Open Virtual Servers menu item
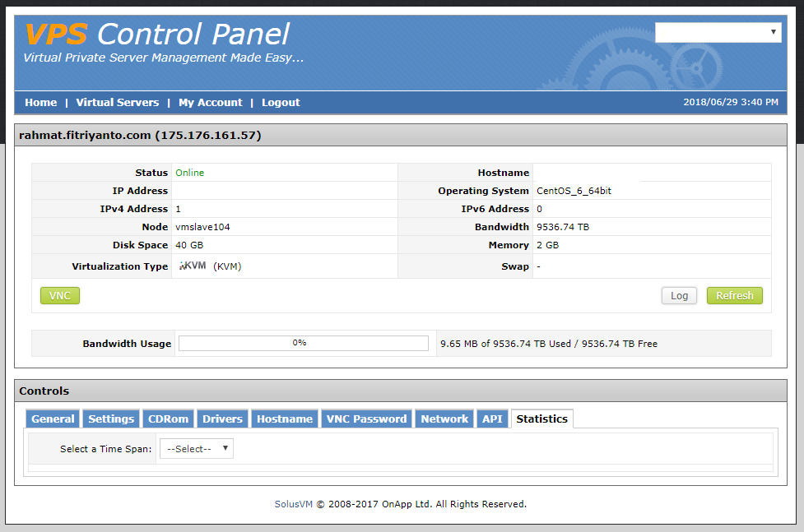Image resolution: width=804 pixels, height=532 pixels. 118,103
